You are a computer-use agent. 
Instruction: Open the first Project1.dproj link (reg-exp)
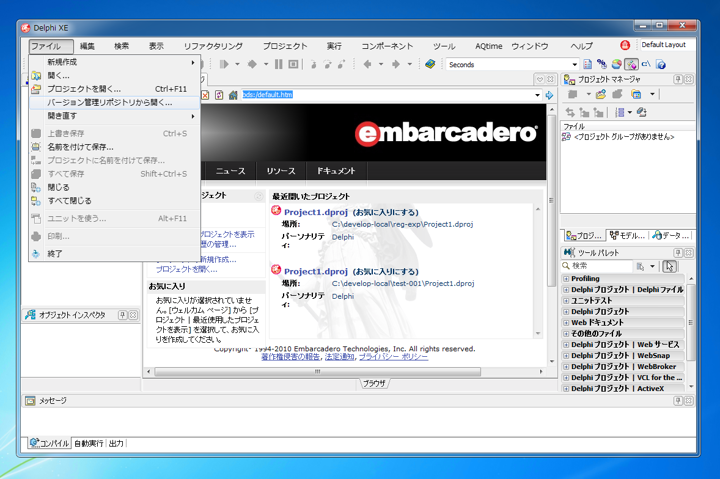pyautogui.click(x=316, y=212)
